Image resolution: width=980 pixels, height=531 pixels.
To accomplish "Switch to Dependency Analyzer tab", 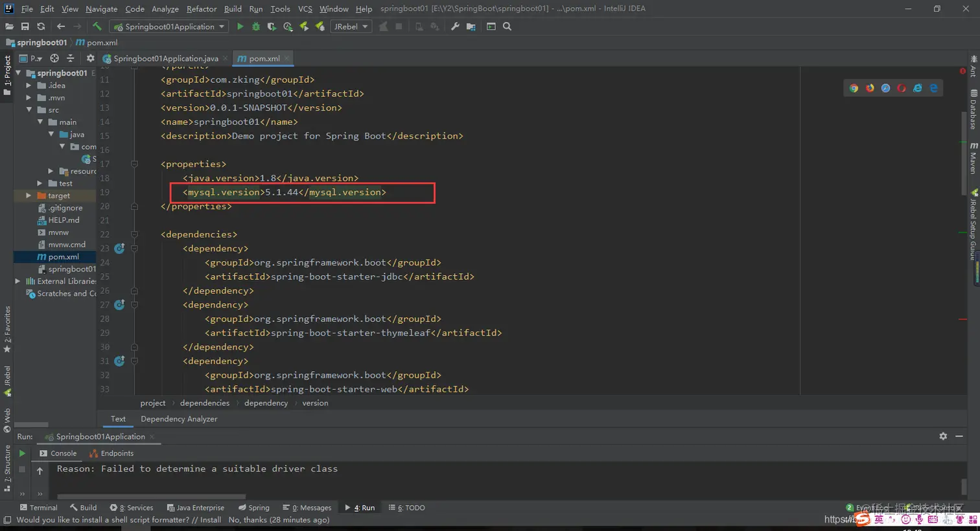I will tap(179, 419).
